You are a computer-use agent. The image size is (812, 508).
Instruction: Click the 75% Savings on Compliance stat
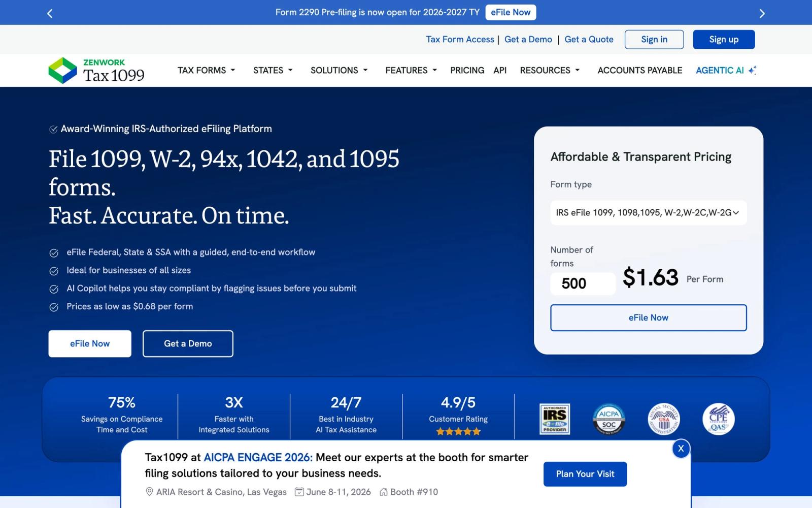click(122, 416)
